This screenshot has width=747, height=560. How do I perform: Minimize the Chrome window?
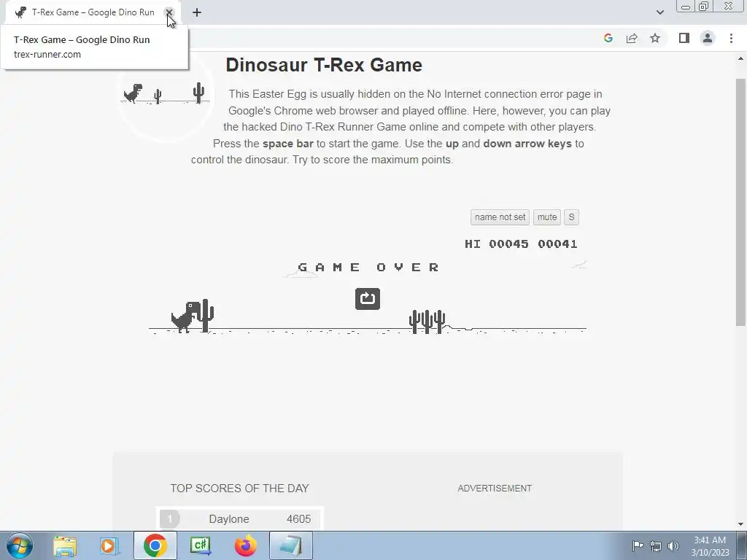[x=686, y=7]
